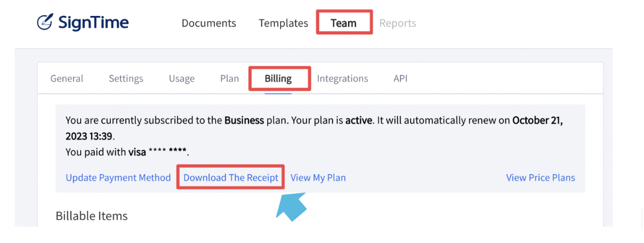Open the Settings tab
Screen dimensions: 644x243
point(126,79)
